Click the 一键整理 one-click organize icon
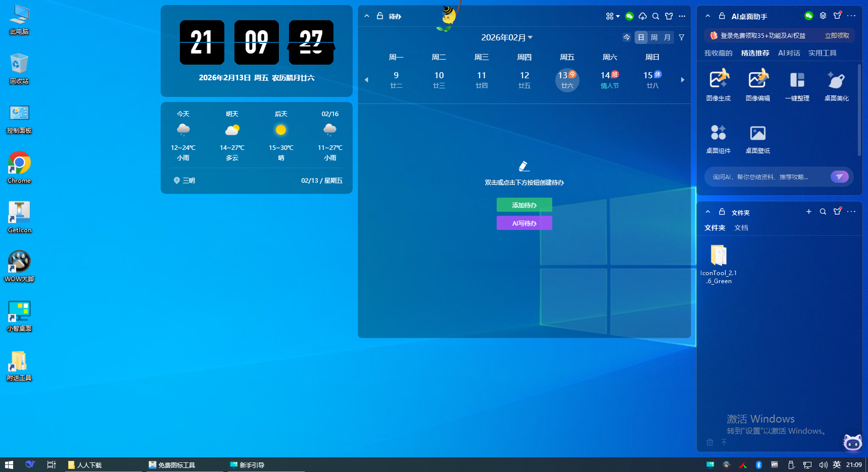 point(797,80)
